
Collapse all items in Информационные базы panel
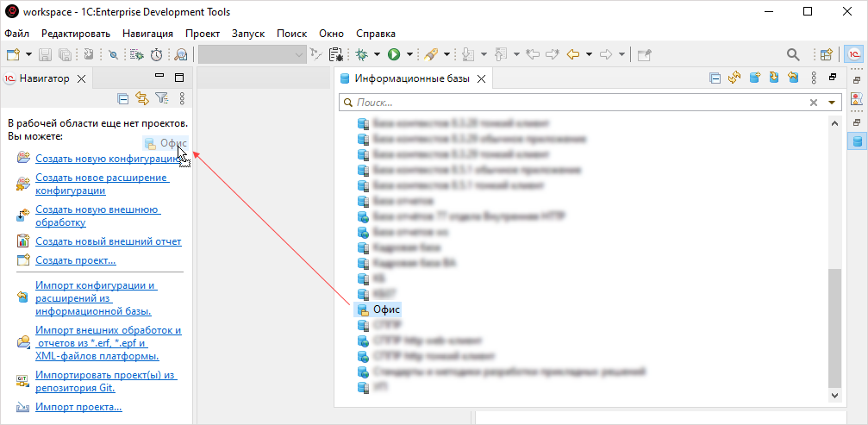[715, 78]
